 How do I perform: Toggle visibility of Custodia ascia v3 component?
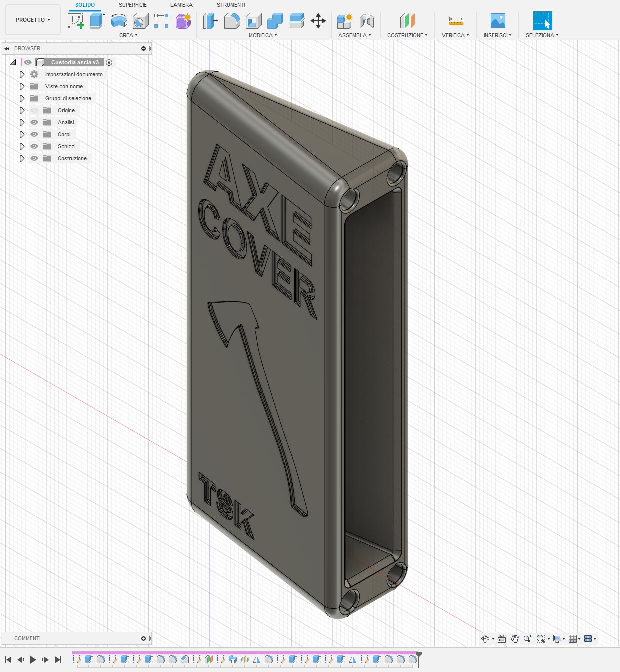tap(28, 62)
